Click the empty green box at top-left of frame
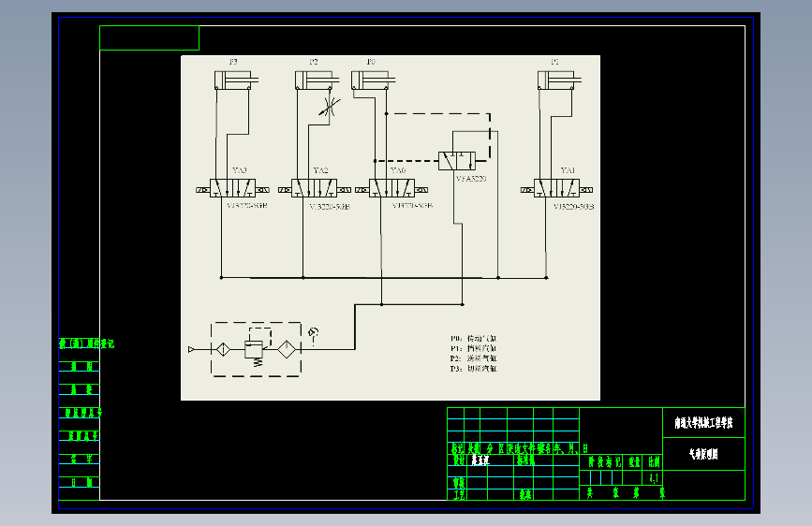The width and height of the screenshot is (812, 526). point(149,37)
